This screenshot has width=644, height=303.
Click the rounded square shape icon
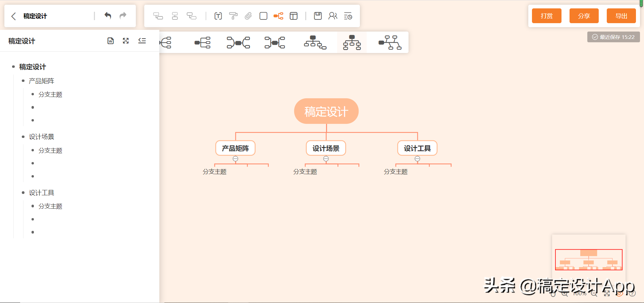click(263, 16)
